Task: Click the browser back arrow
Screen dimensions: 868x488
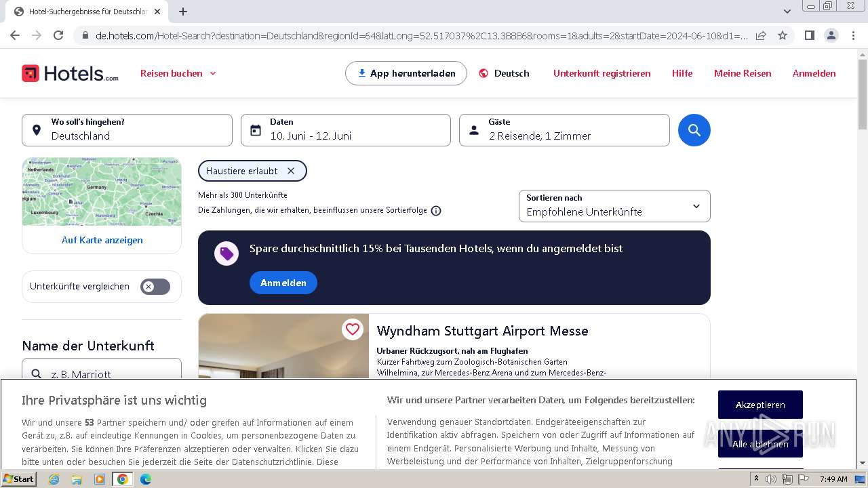Action: pos(15,35)
